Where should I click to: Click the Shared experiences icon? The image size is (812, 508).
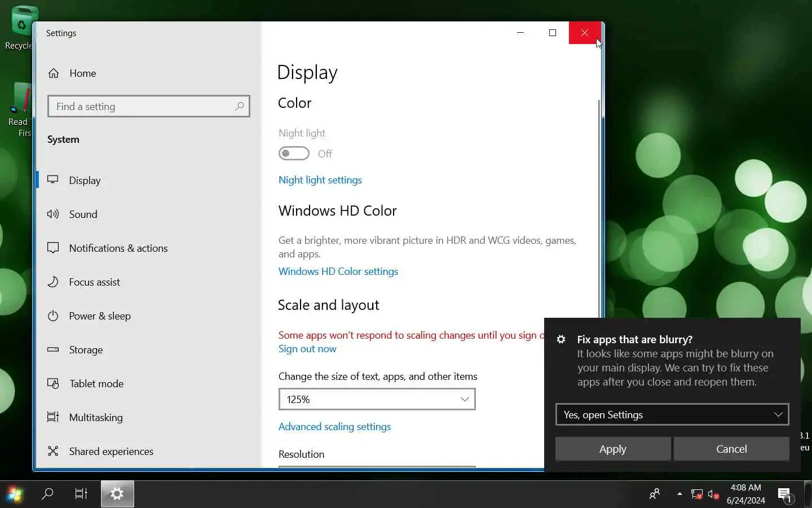click(x=53, y=451)
